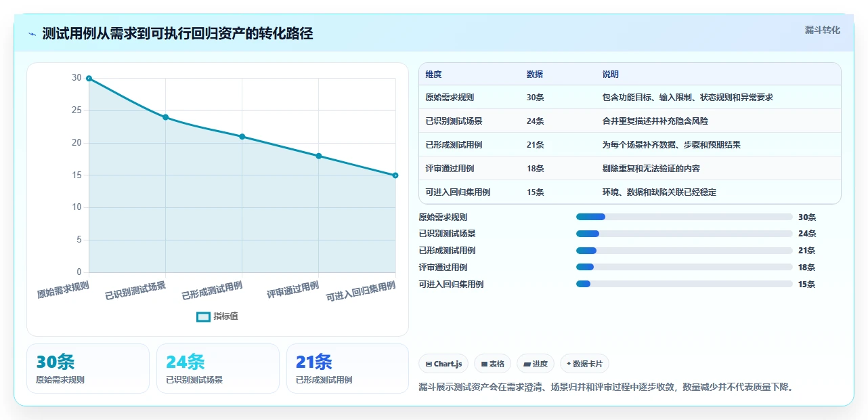Click the x-axis label 已识别测试场景
Screen dimensions: 868x420
tap(135, 291)
